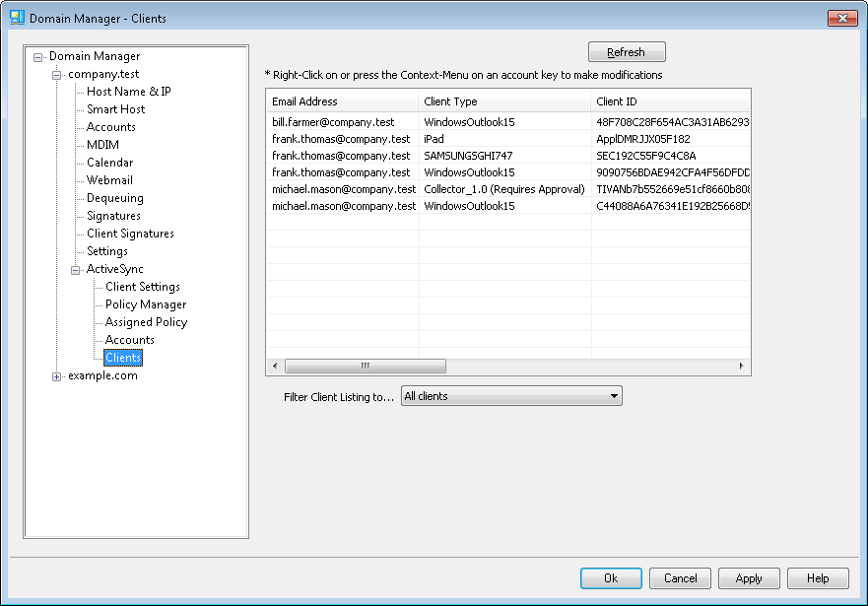Click the Apply button

(749, 578)
